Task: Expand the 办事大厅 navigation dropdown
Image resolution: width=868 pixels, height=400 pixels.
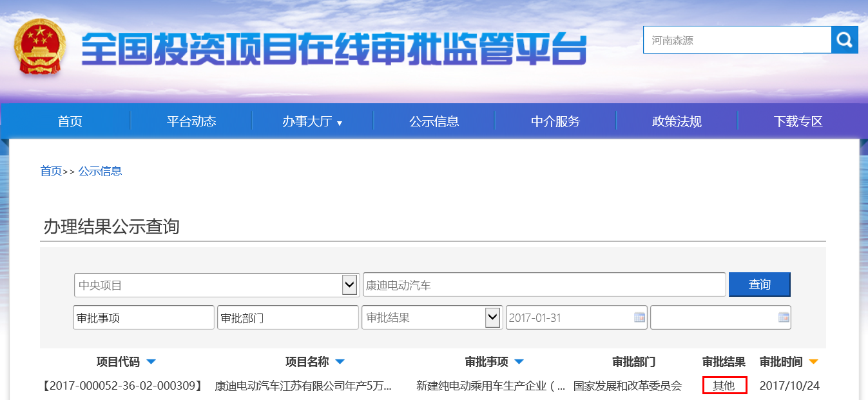Action: pyautogui.click(x=312, y=121)
